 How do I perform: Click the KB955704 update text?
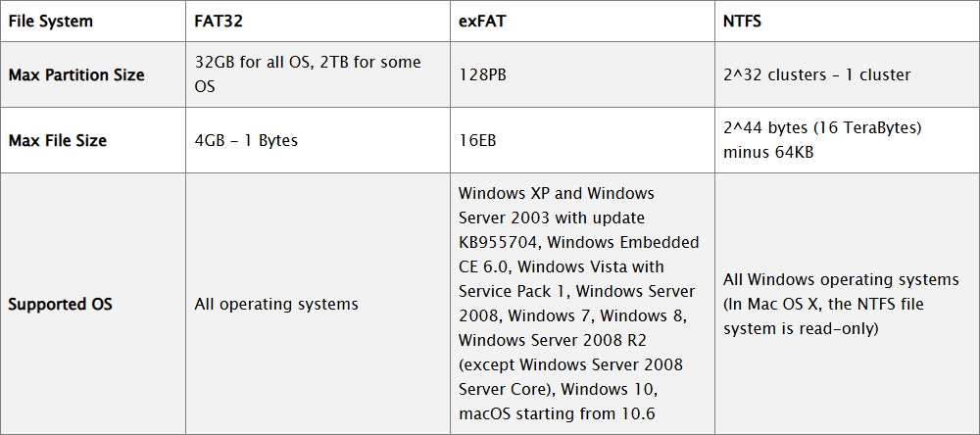[496, 242]
